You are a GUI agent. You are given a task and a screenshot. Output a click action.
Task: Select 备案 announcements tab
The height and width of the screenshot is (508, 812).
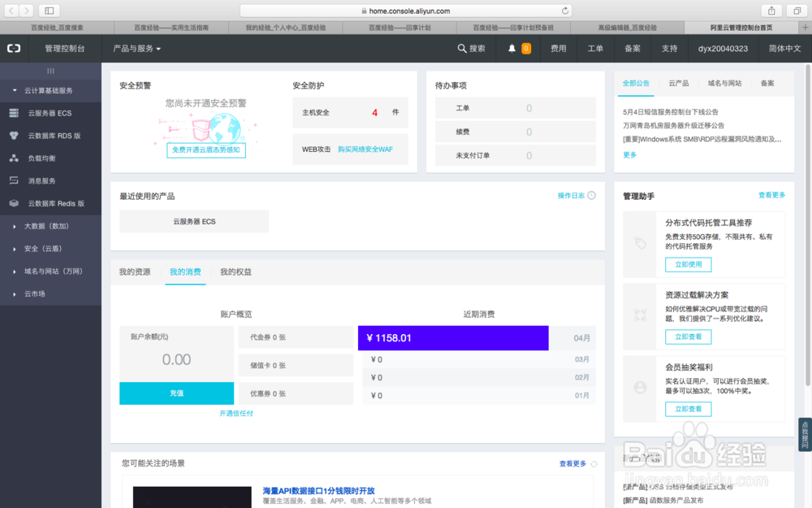[x=767, y=83]
